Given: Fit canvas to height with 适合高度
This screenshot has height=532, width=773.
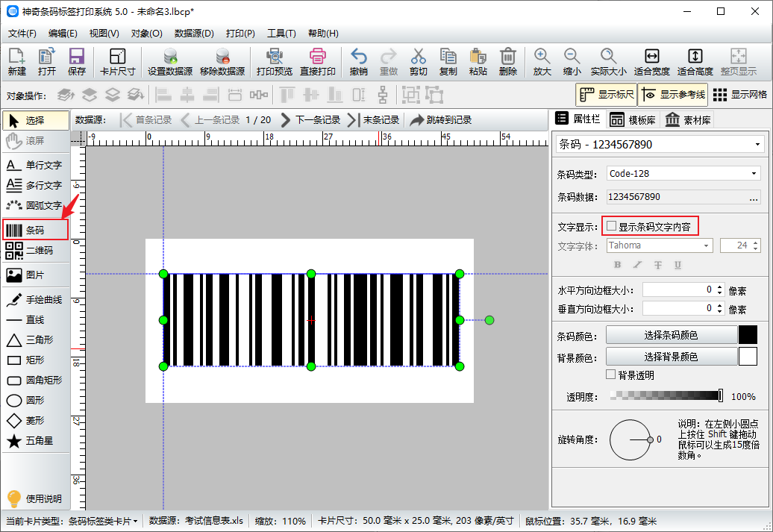Looking at the screenshot, I should (x=695, y=62).
